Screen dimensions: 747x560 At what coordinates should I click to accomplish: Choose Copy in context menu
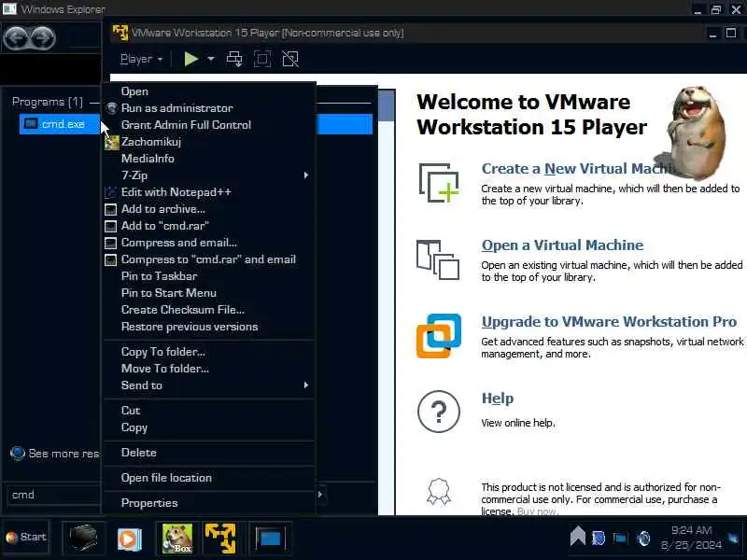click(209, 427)
